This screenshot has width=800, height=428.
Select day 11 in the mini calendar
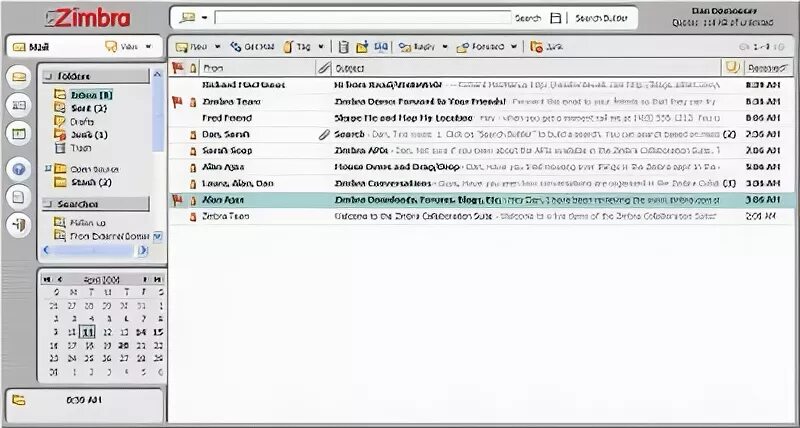(x=88, y=332)
